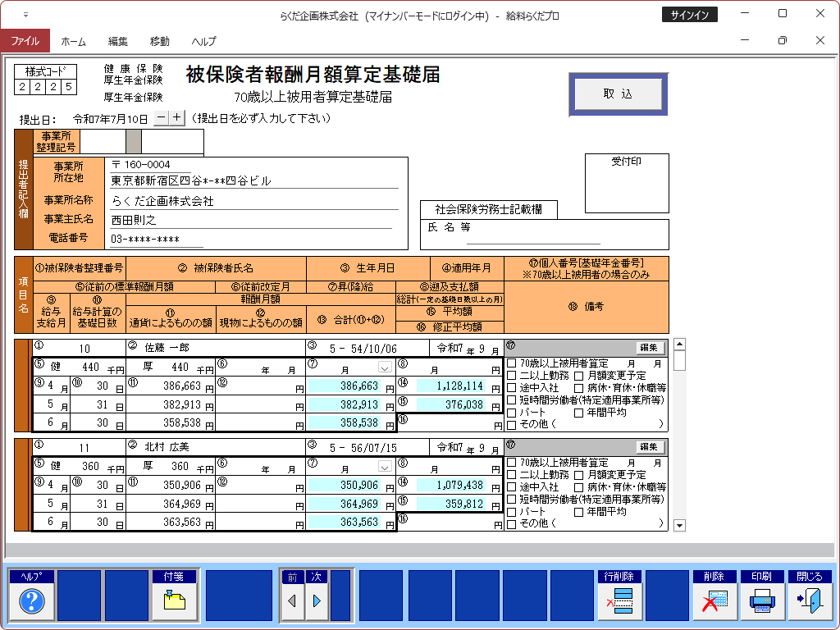Check 年間平均 for 北村 広美
Image resolution: width=840 pixels, height=630 pixels.
click(579, 512)
